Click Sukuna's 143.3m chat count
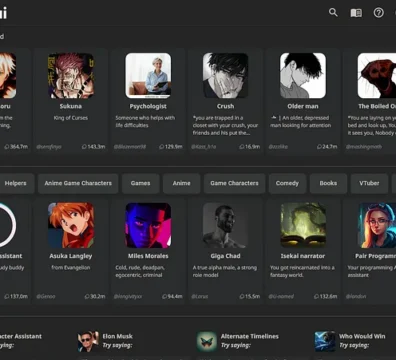 tap(94, 147)
